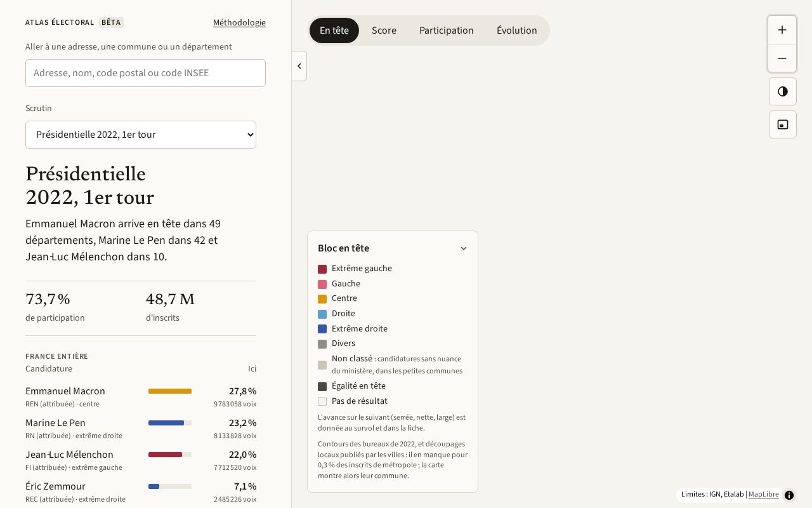This screenshot has width=812, height=508.
Task: Select the Marine Le Pen candidate row
Action: 141,429
